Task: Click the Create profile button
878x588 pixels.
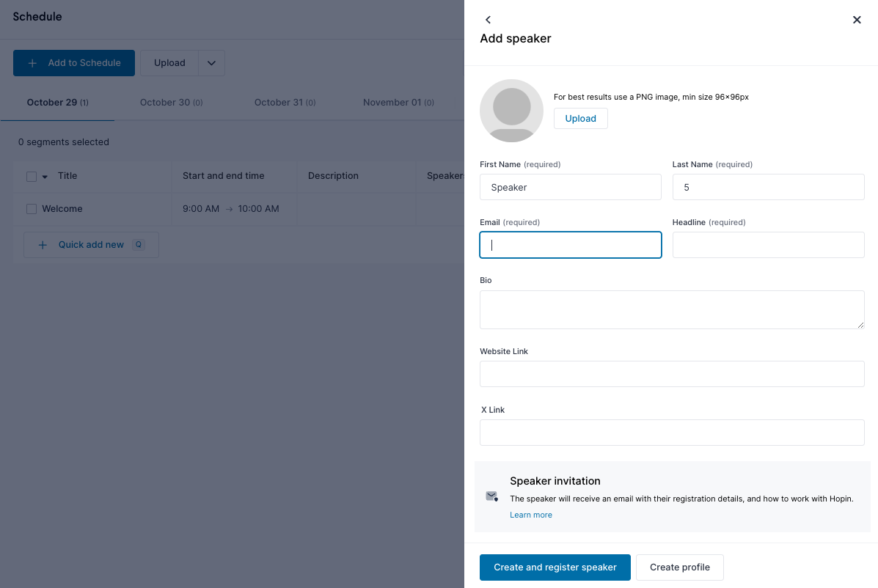Action: [x=679, y=567]
